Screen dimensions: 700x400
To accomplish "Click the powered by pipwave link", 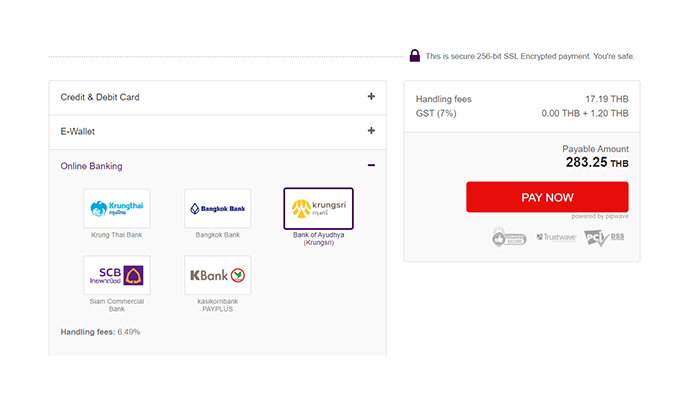I will point(599,216).
